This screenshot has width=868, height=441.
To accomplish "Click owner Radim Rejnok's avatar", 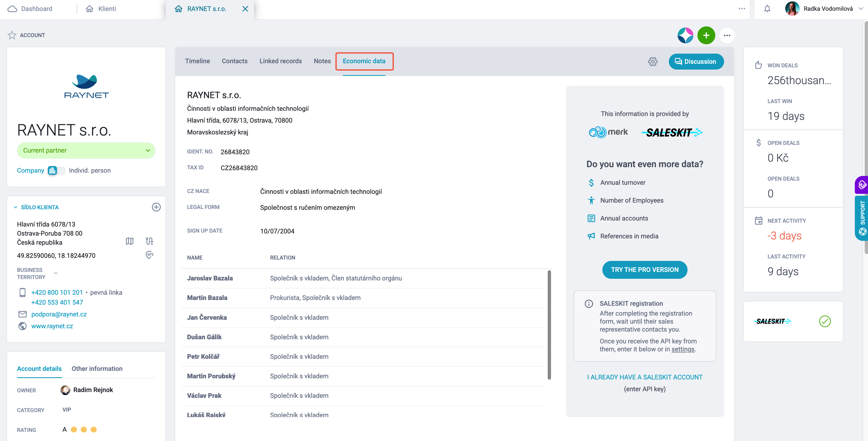I will click(65, 390).
